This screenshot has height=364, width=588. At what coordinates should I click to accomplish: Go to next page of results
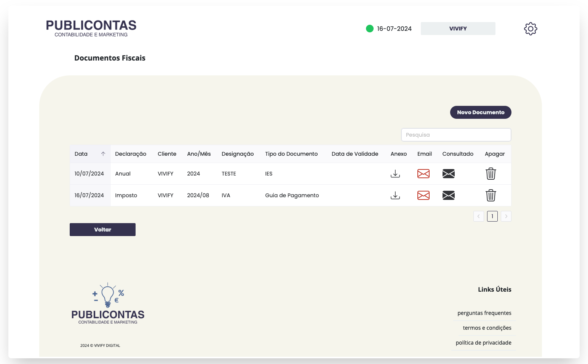click(506, 216)
